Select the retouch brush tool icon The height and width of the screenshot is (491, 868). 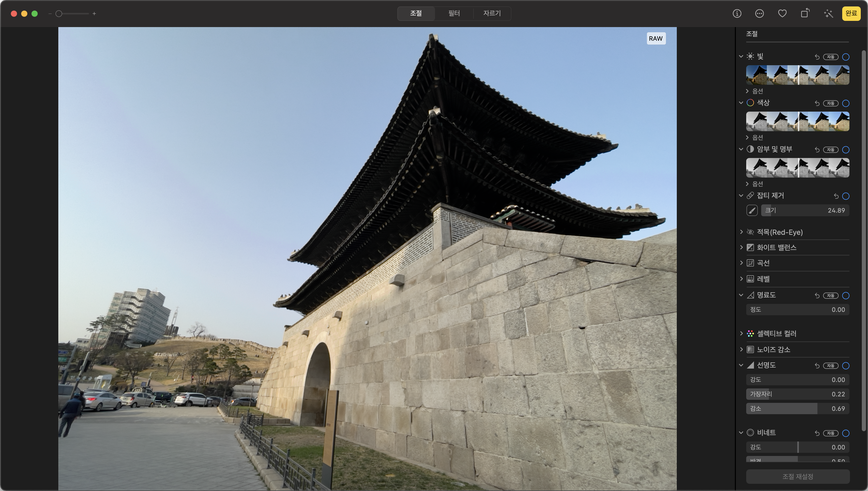coord(752,210)
